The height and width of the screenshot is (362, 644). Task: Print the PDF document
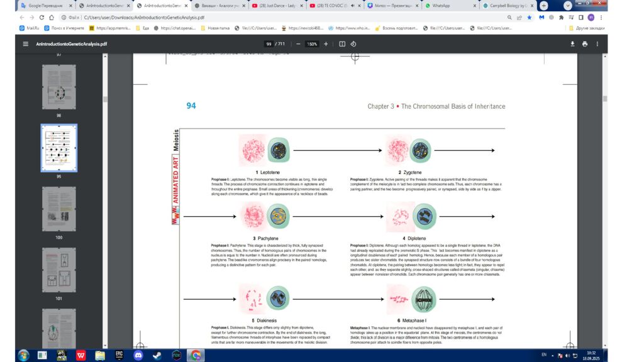585,44
